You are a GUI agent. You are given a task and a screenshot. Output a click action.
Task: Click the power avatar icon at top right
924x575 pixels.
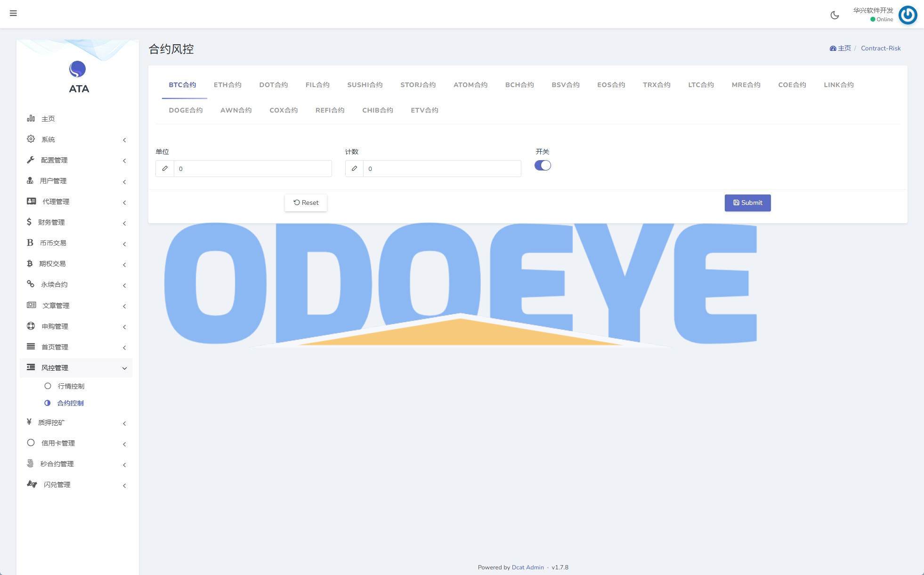point(908,15)
